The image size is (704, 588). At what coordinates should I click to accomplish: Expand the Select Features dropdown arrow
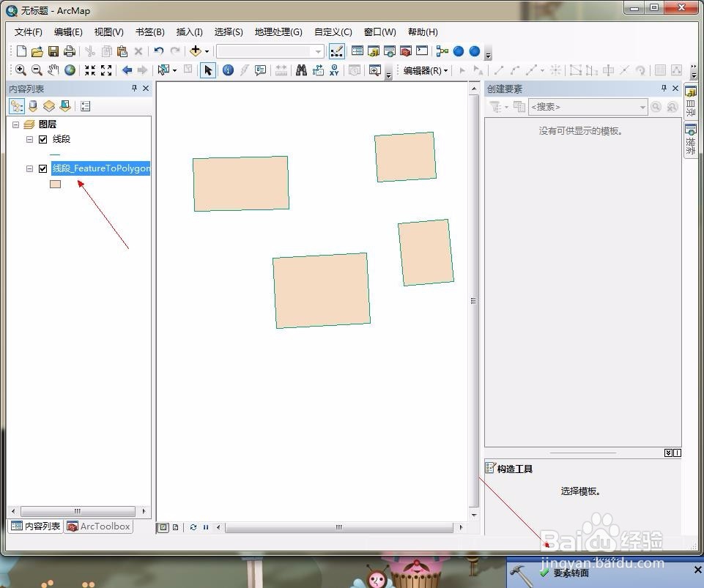tap(174, 70)
